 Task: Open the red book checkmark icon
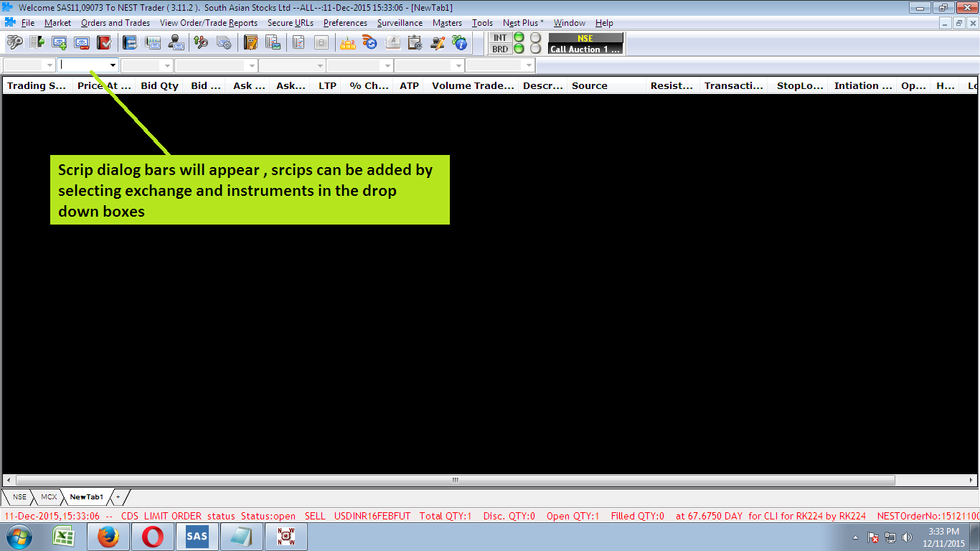click(104, 43)
